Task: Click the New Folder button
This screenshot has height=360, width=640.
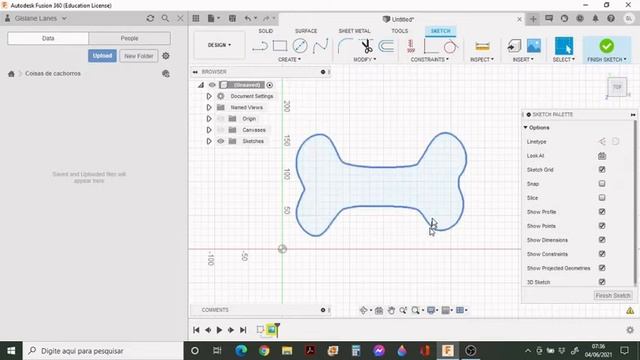Action: [x=139, y=56]
